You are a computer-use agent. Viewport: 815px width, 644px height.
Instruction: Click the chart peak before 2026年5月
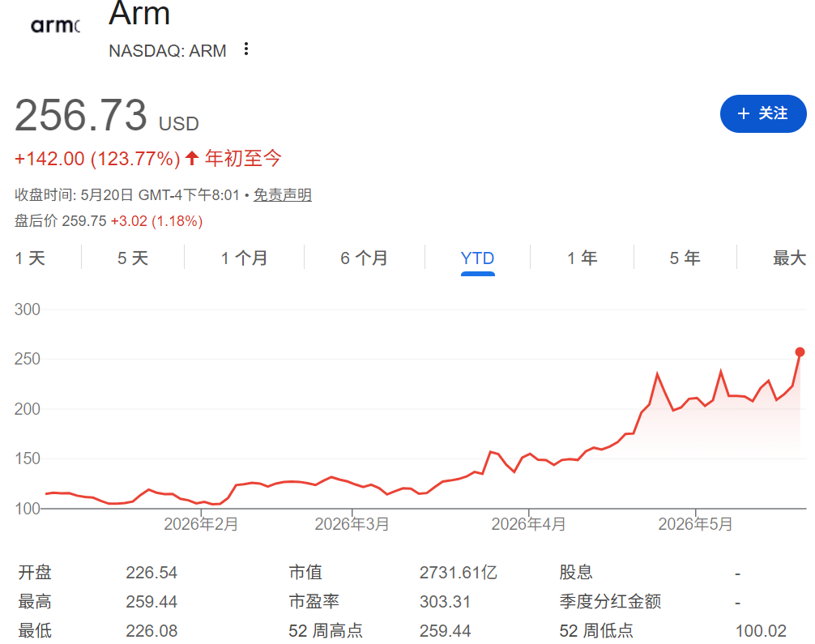point(658,373)
